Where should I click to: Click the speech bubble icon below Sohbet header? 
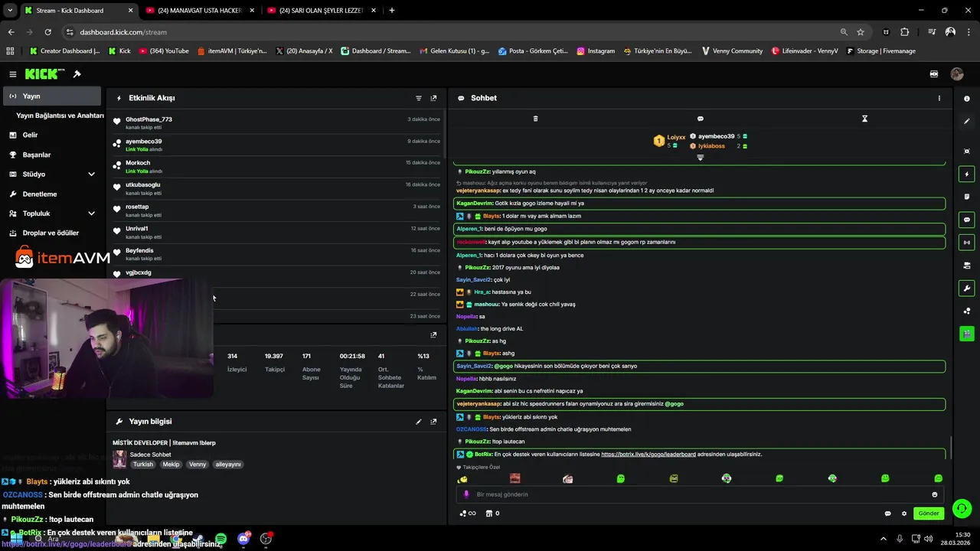click(700, 119)
